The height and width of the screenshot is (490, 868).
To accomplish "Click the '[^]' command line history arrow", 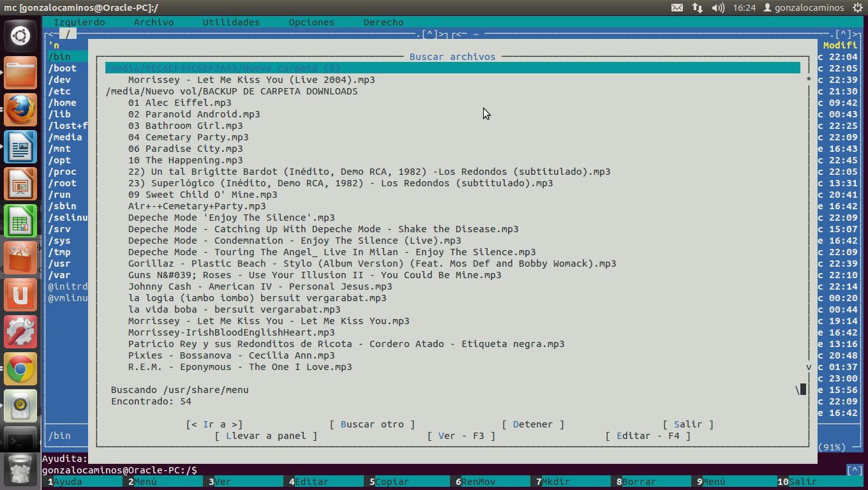I will point(855,470).
